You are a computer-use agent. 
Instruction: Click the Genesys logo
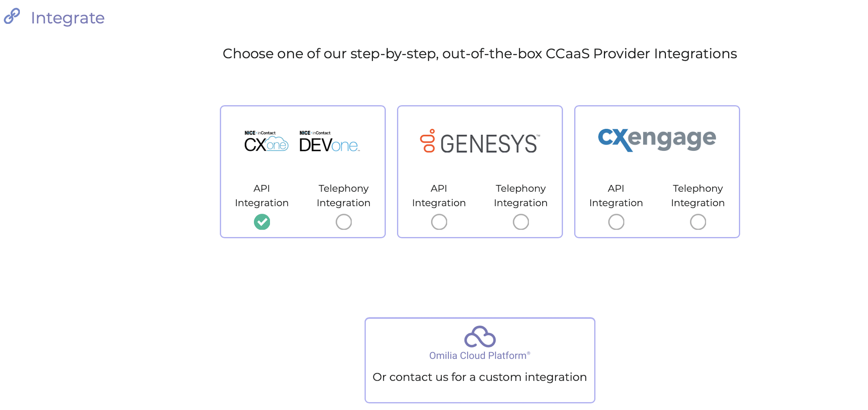[x=480, y=142]
